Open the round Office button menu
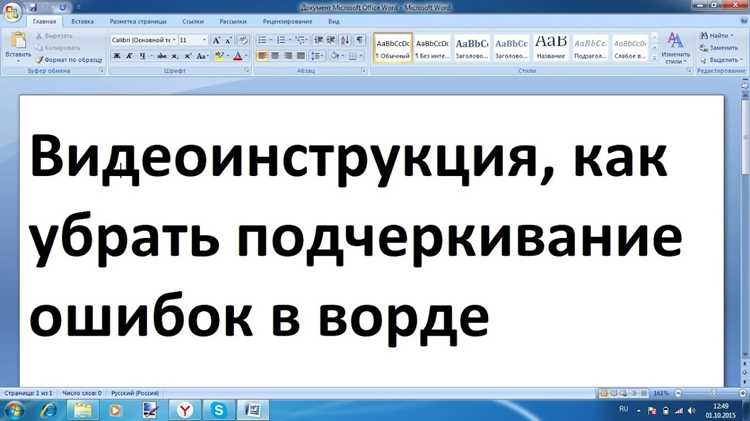Viewport: 750px width, 421px height. 11,11
